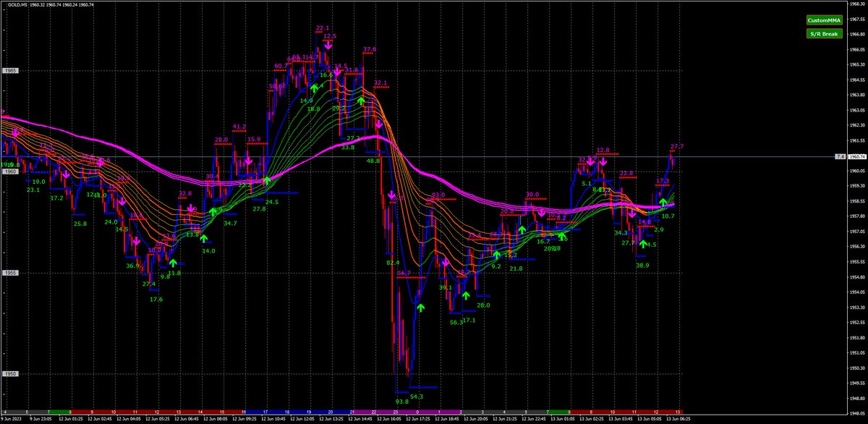Viewport: 868px width, 424px height.
Task: Click the green 56.3 value label
Action: coord(456,322)
